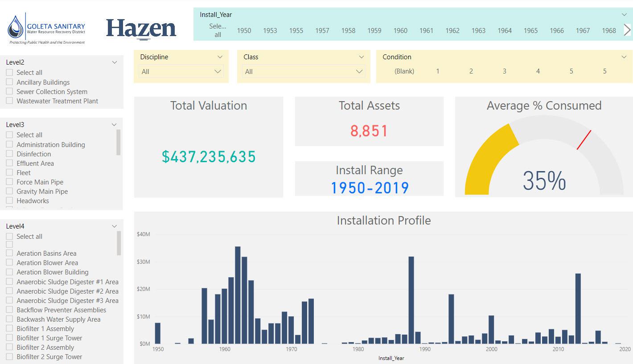
Task: Collapse the Level2 slicer header chevron
Action: [115, 62]
